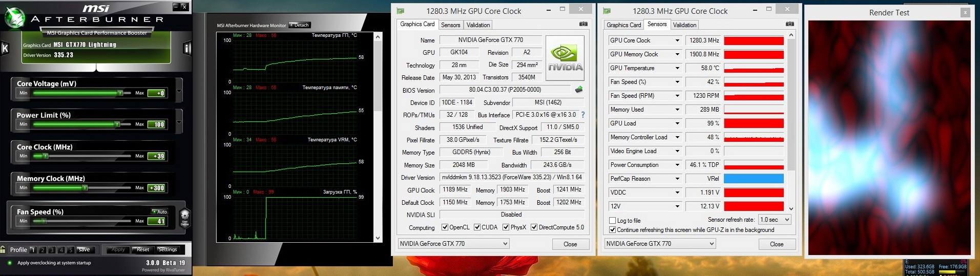Adjust Core Clock slider handle
Viewport: 980px width, 276px height.
coord(45,156)
